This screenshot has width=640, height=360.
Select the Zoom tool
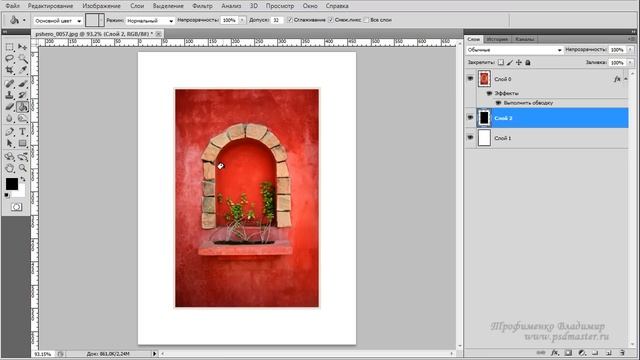(x=22, y=168)
